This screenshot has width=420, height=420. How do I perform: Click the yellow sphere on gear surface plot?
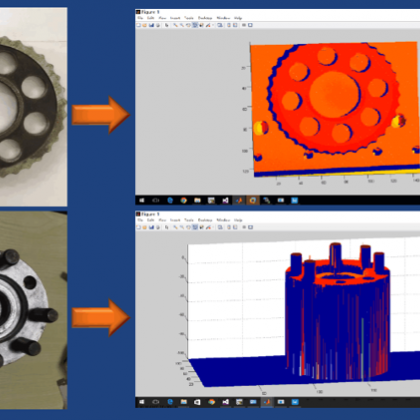click(x=260, y=128)
